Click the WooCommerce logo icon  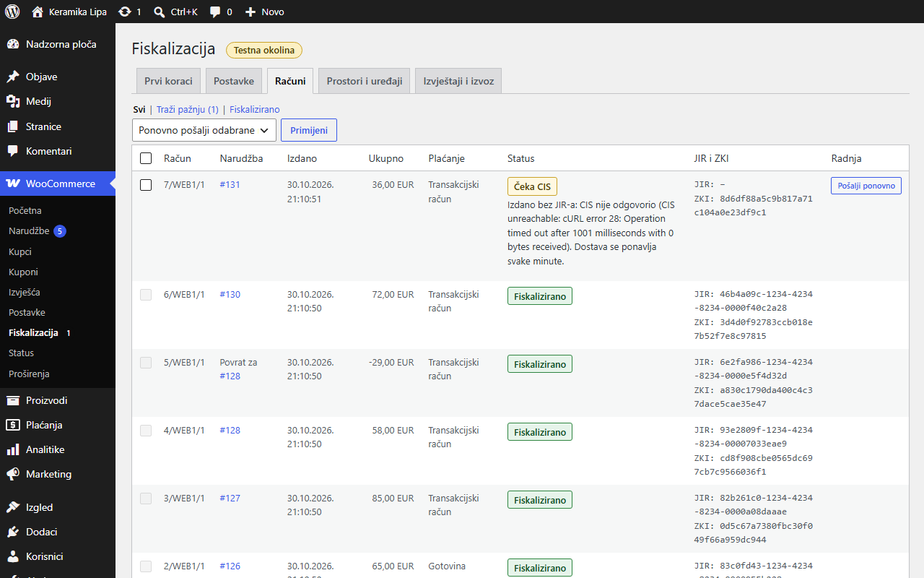point(13,184)
